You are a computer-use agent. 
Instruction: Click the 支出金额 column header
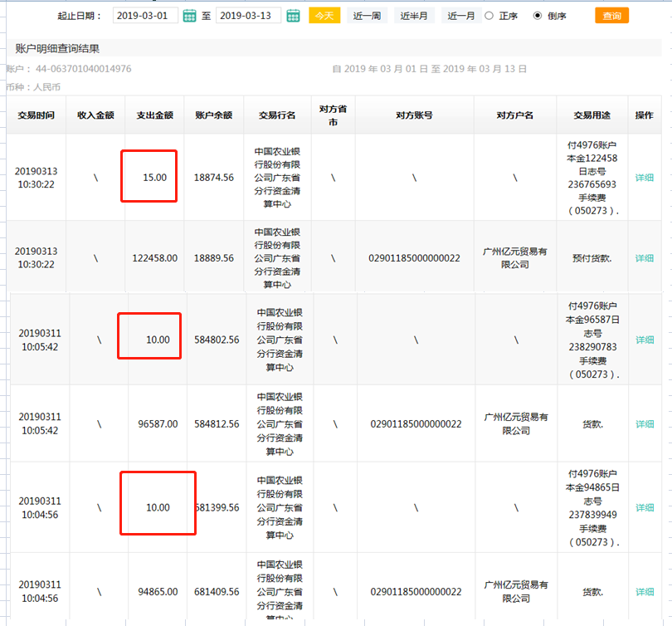click(x=154, y=115)
